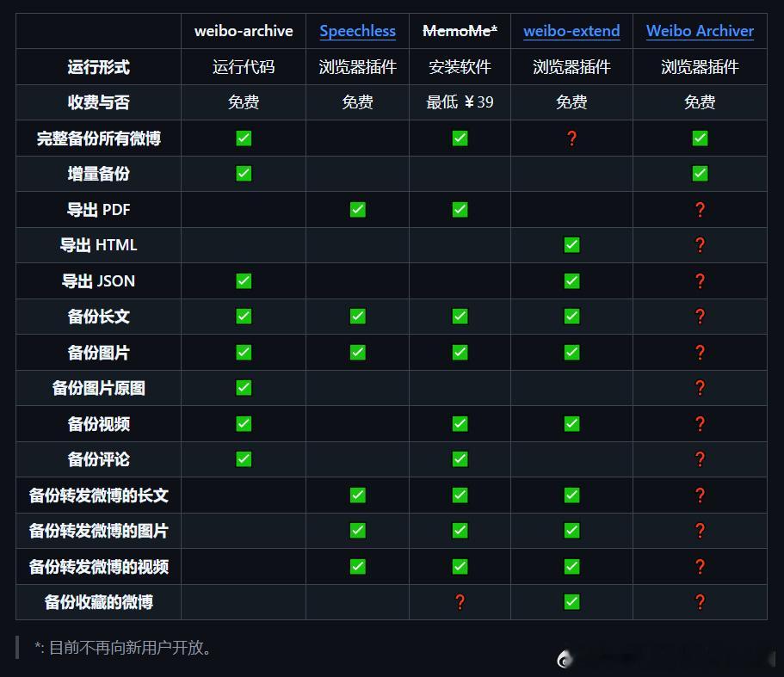Click the checkmark for weibo-archive in 完整备份所有微博 row

244,138
